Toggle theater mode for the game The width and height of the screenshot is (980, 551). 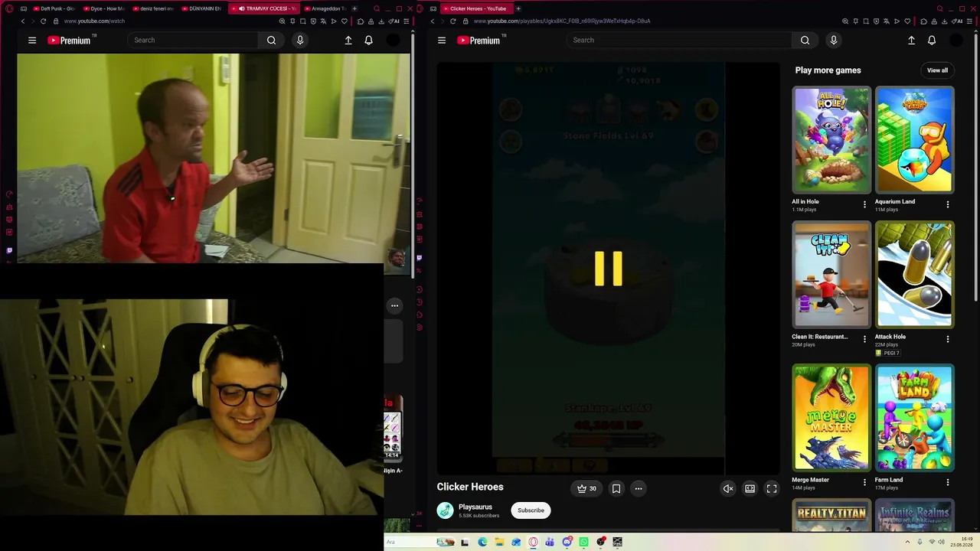pyautogui.click(x=750, y=488)
